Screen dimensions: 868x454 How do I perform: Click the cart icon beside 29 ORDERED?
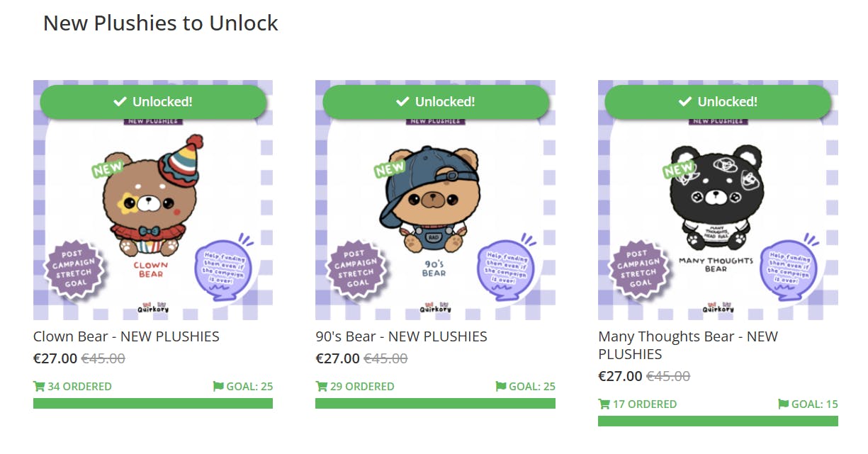pyautogui.click(x=322, y=387)
